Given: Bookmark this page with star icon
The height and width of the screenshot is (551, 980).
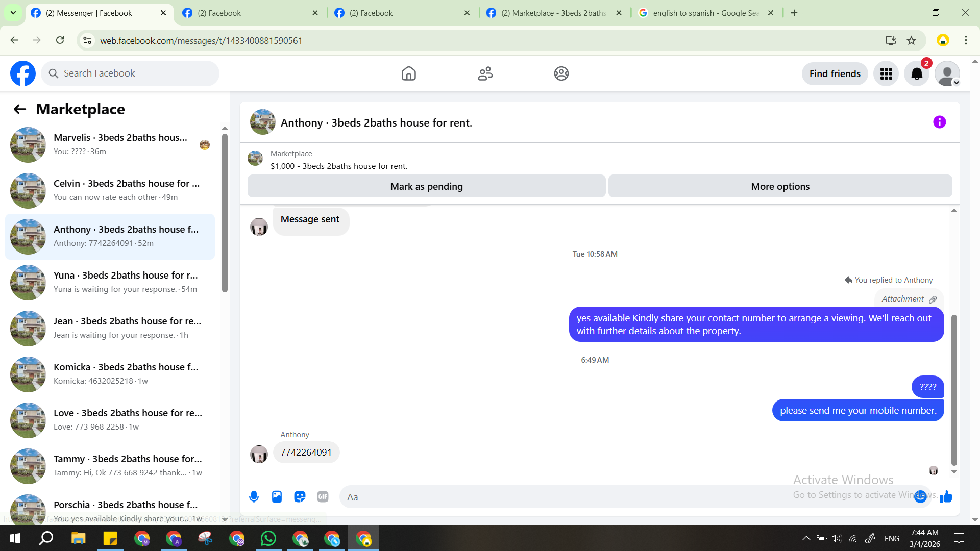Looking at the screenshot, I should (911, 40).
